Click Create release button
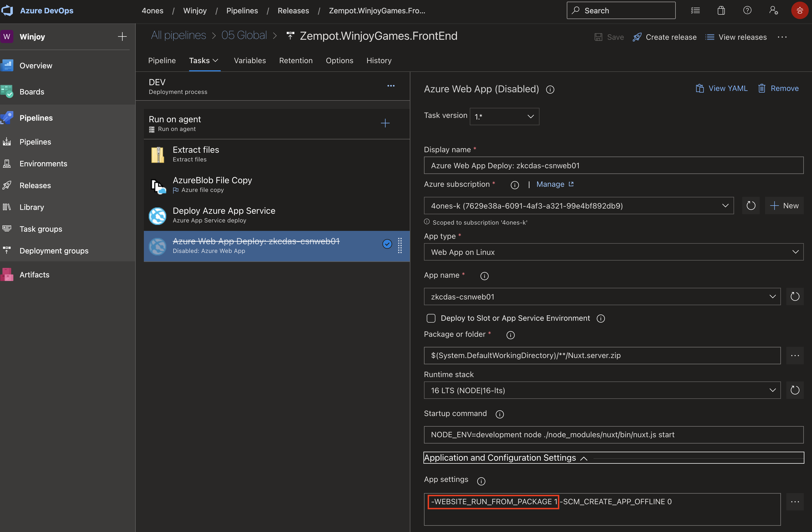 coord(665,37)
